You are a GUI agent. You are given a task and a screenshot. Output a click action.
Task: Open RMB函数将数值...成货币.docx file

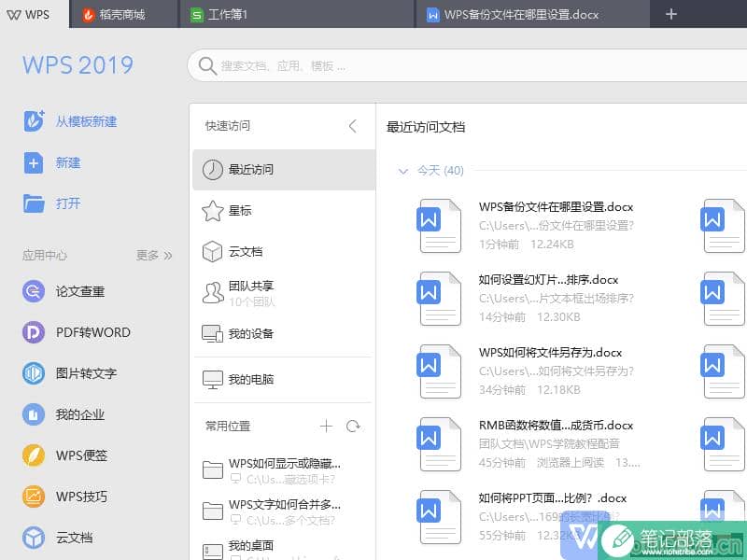(x=556, y=426)
